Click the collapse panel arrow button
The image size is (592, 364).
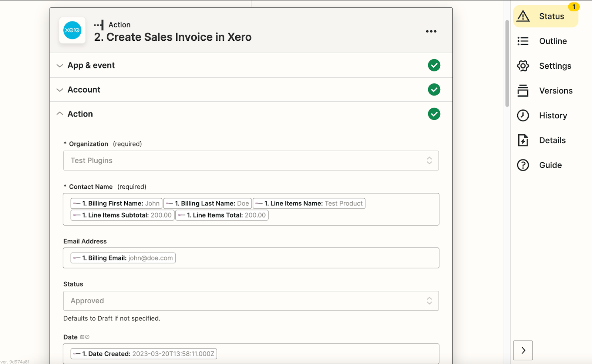pos(523,350)
